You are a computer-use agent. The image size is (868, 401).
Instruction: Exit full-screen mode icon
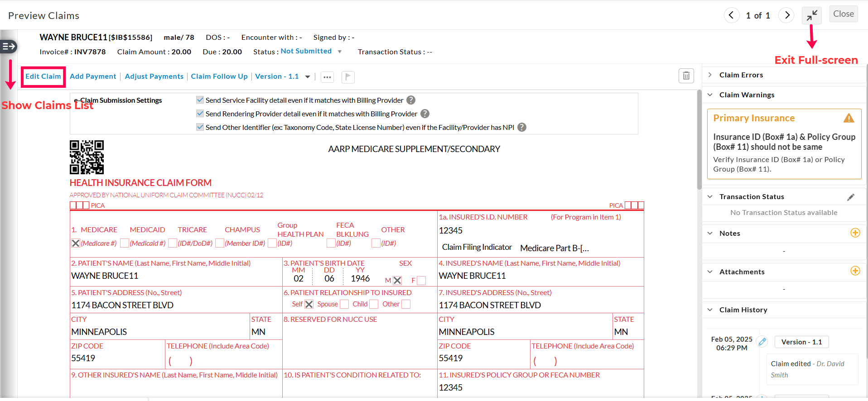(812, 15)
